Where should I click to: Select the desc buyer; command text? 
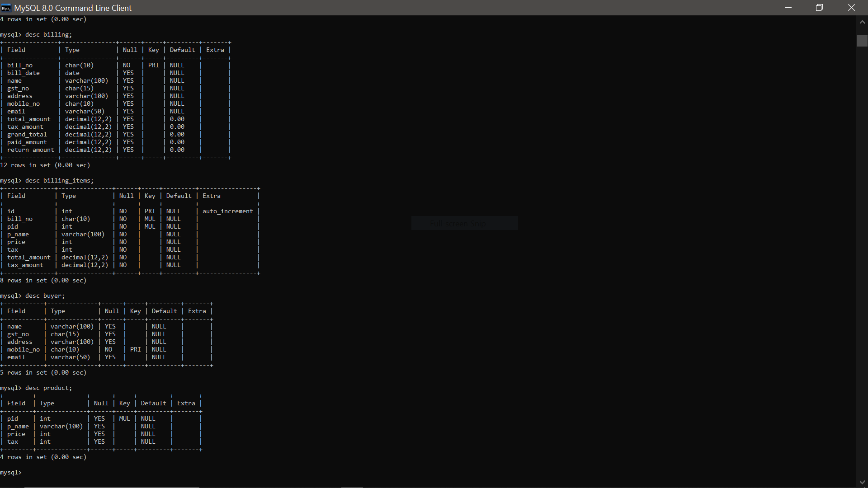44,296
